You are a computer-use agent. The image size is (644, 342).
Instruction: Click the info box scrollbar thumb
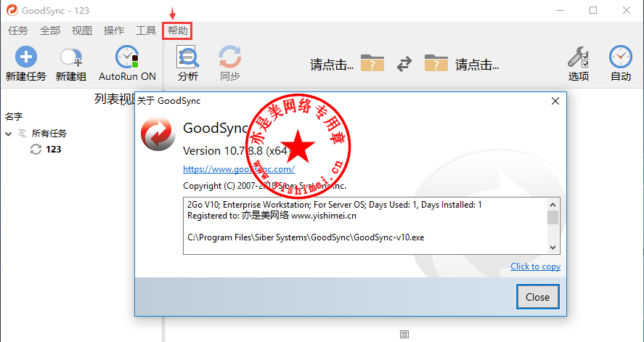coord(553,218)
